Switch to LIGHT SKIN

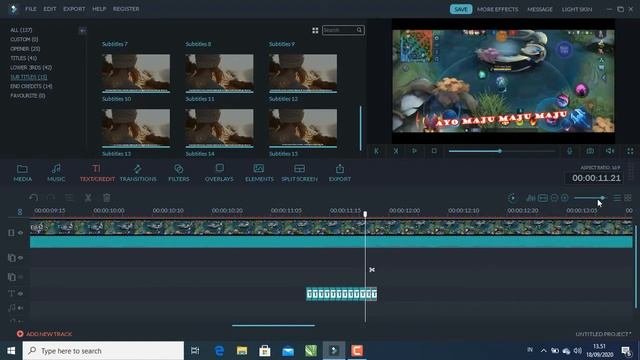click(x=577, y=9)
